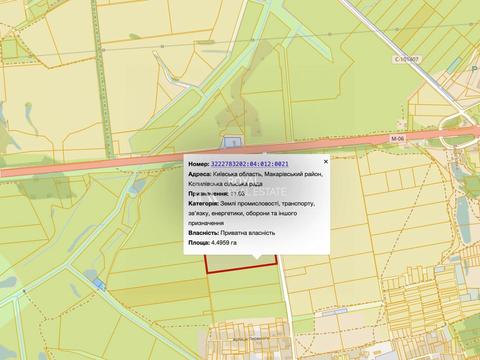This screenshot has width=480, height=360.
Task: Click the popup's pointer arrow tip
Action: coord(256,258)
